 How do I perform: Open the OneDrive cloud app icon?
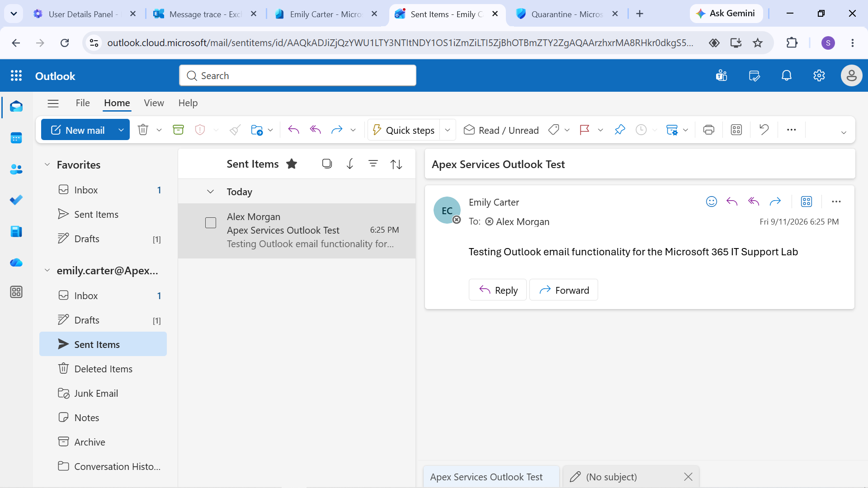16,263
